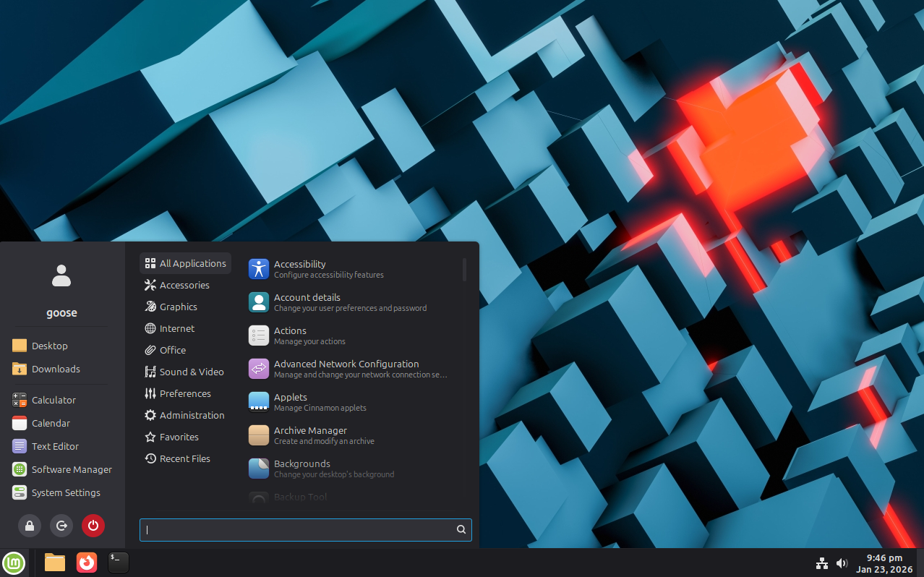Open the file manager from the taskbar
The height and width of the screenshot is (577, 924).
pos(54,563)
